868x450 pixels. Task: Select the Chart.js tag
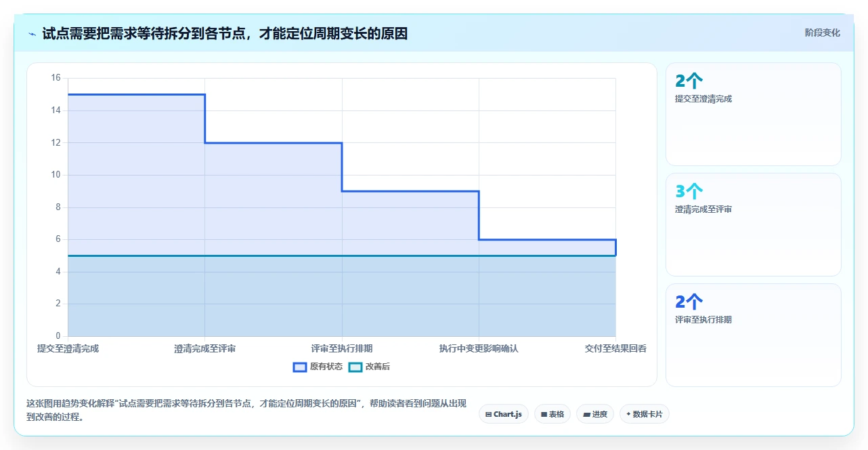[504, 414]
